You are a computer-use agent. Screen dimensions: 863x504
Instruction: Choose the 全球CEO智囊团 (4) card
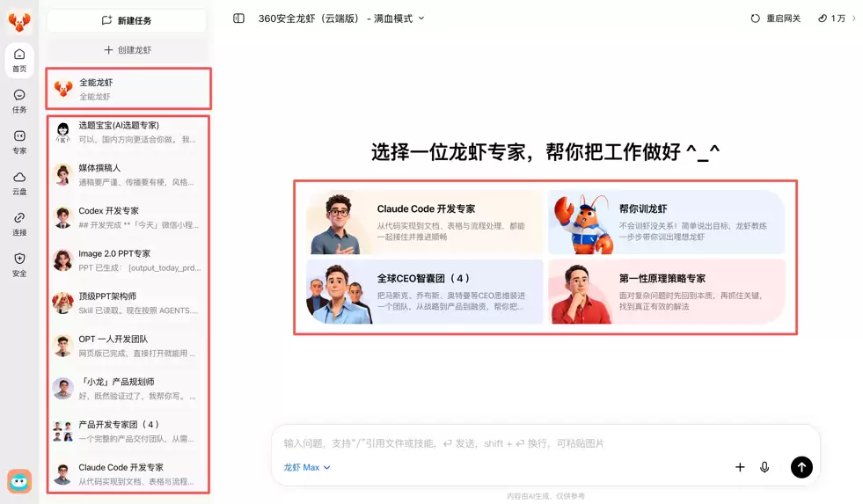[424, 292]
